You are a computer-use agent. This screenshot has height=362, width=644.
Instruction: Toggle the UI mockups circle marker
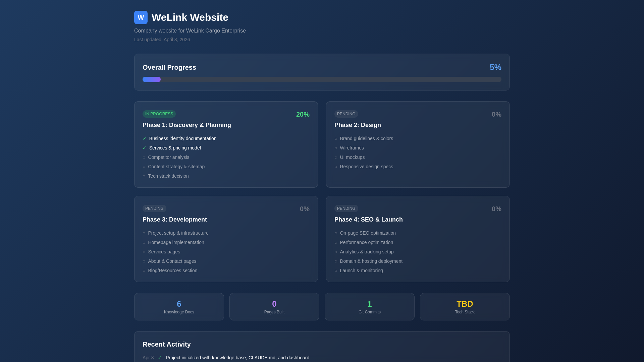pyautogui.click(x=336, y=158)
